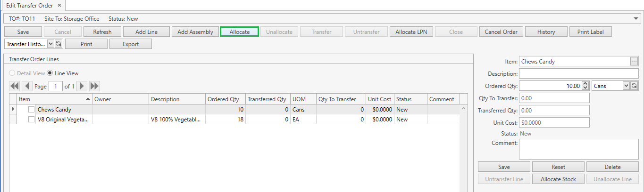Tick the V8 Original Vegetable row checkbox
Image resolution: width=644 pixels, height=192 pixels.
pos(31,120)
